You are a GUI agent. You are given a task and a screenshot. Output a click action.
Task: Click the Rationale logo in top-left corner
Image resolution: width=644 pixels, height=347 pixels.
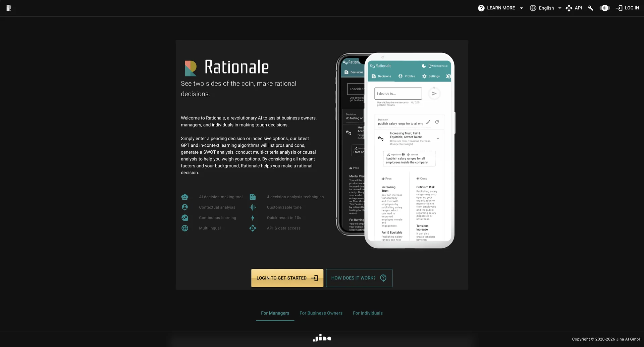click(9, 8)
